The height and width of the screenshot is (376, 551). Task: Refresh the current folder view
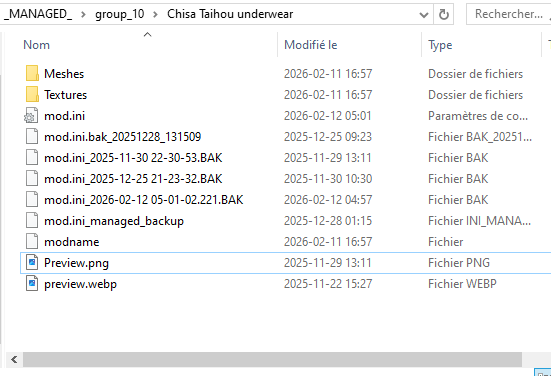pyautogui.click(x=443, y=14)
